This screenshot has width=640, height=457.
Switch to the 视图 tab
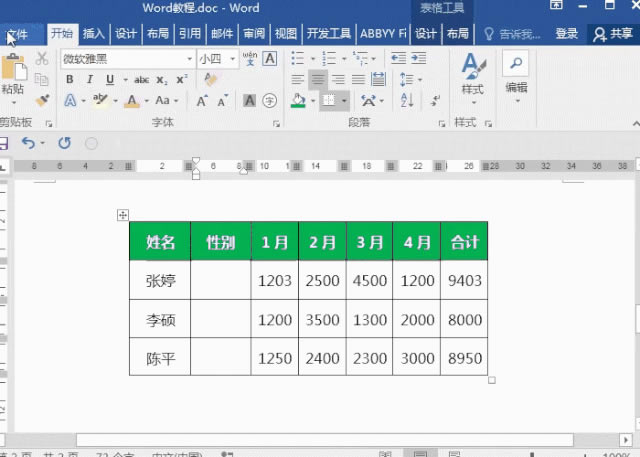286,33
